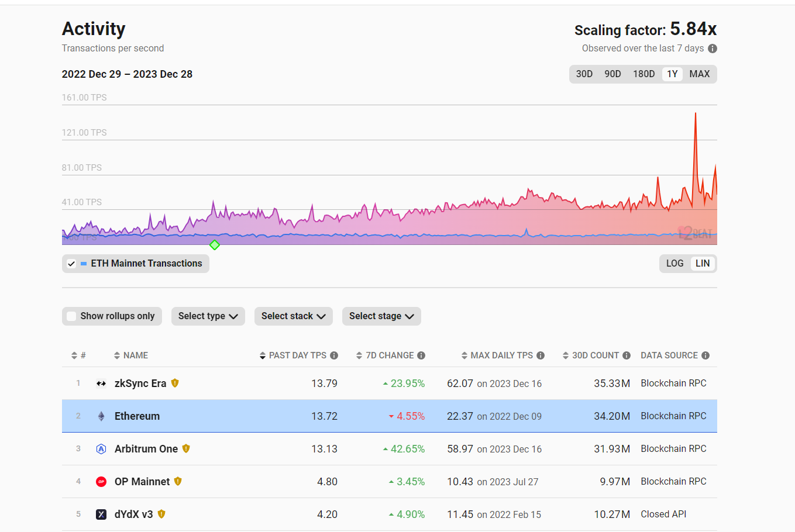This screenshot has height=532, width=795.
Task: Sort by 7D Change column
Action: point(385,355)
